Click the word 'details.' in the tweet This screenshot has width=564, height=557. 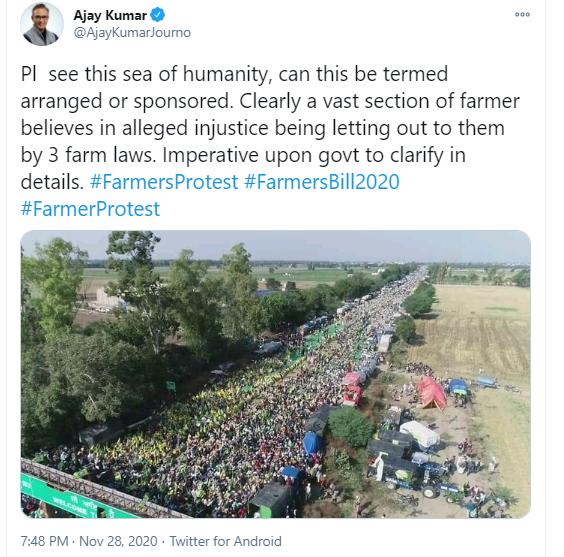point(52,182)
